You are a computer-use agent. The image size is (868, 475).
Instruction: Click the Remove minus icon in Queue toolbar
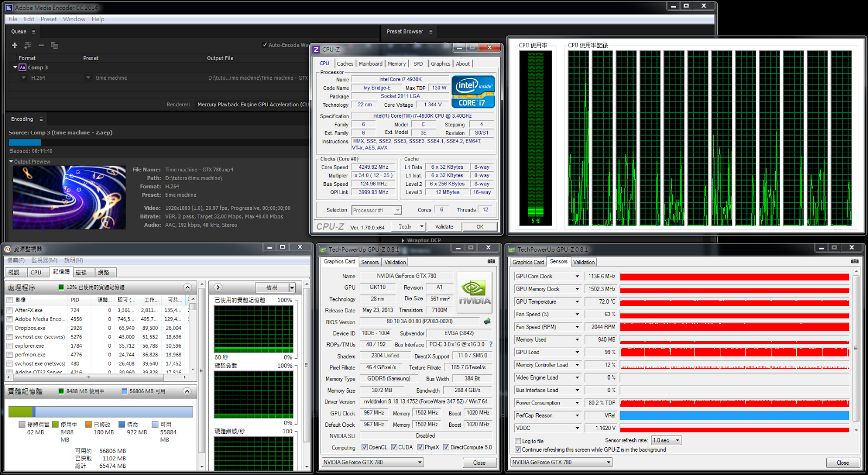[41, 45]
